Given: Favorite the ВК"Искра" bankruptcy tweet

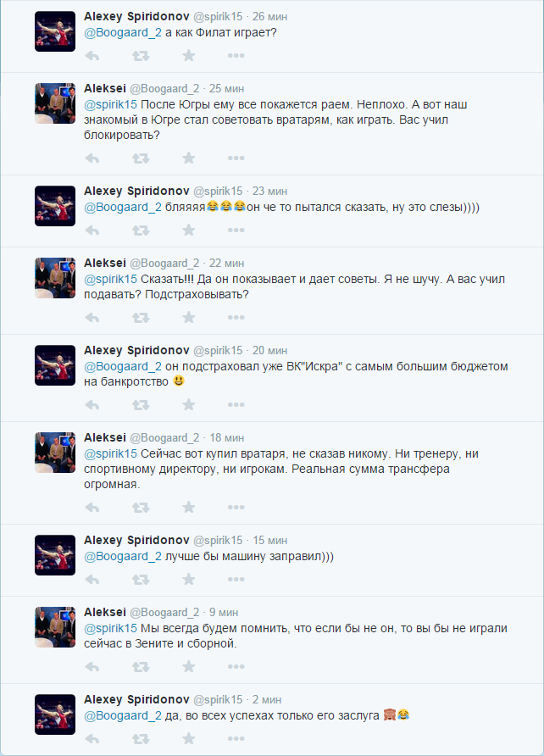Looking at the screenshot, I should (188, 404).
